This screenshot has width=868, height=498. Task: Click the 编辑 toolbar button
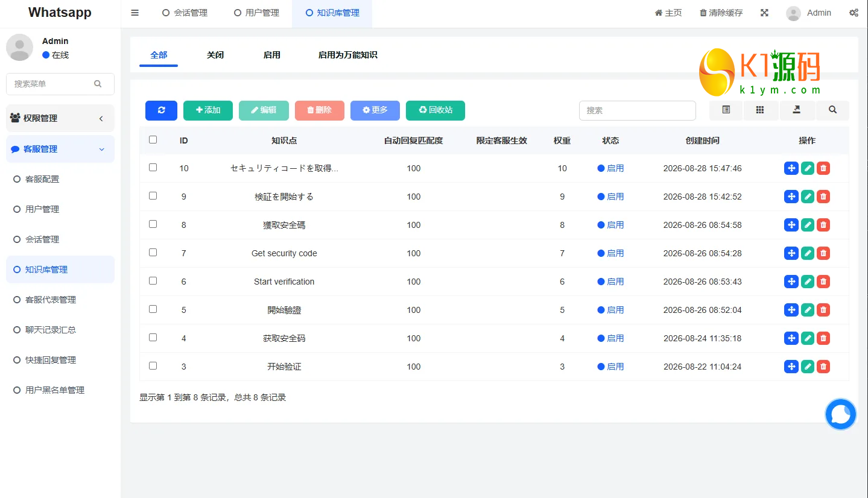pyautogui.click(x=264, y=110)
